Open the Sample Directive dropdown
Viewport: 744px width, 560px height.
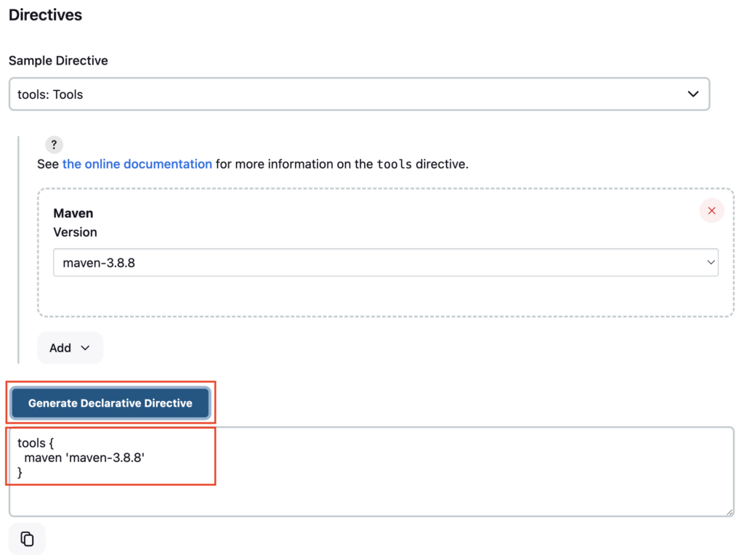(359, 94)
